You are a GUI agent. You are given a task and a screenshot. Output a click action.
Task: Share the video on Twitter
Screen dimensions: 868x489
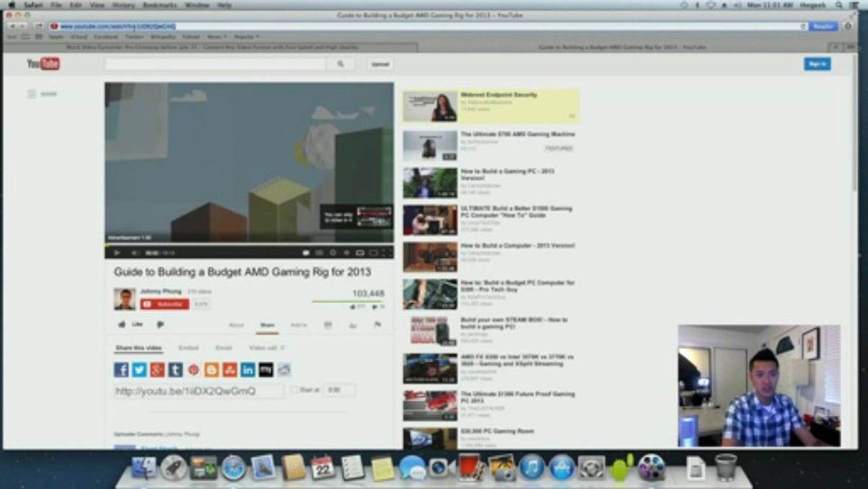[139, 369]
